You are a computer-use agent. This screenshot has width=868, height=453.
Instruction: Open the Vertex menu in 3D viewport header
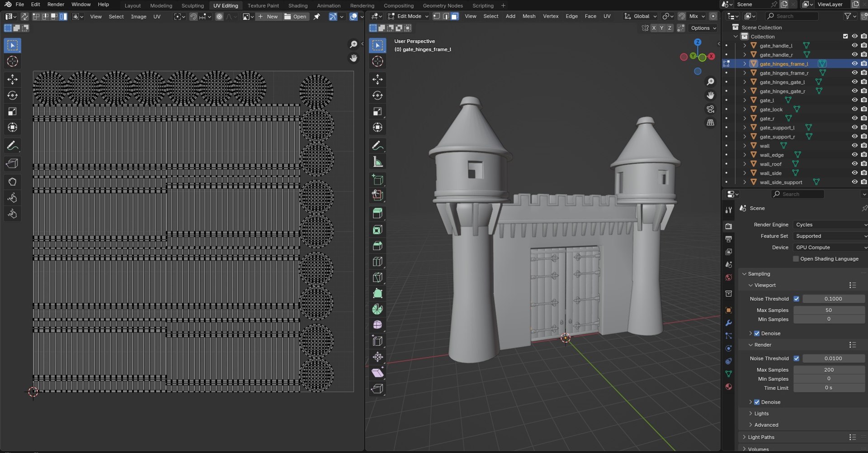tap(551, 16)
